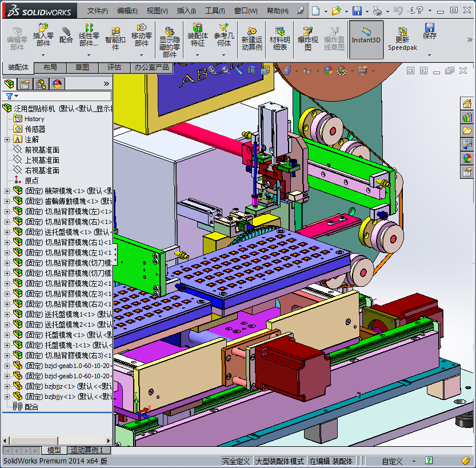Open 编辑(E) menu

[127, 11]
